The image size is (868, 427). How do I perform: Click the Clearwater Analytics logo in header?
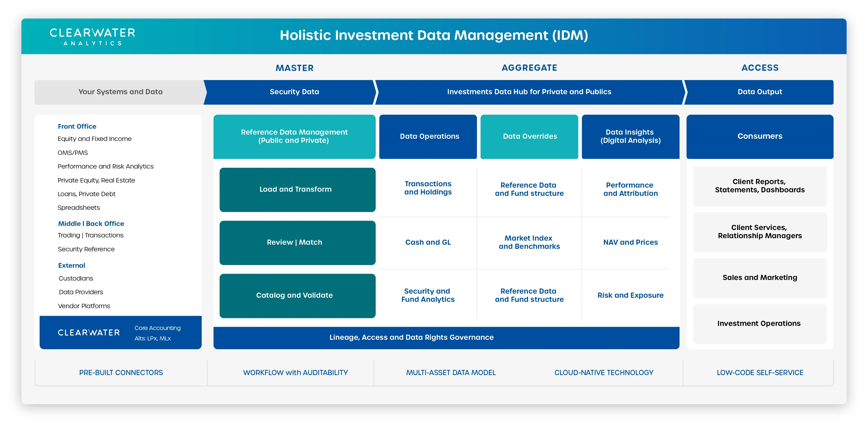tap(92, 36)
